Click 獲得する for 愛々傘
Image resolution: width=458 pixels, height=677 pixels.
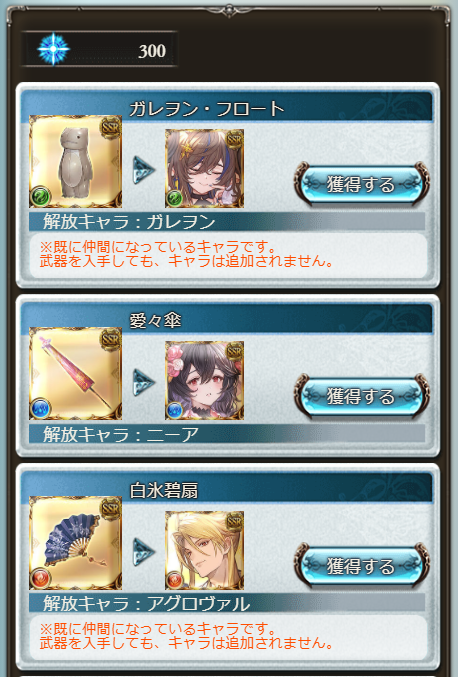[x=362, y=396]
